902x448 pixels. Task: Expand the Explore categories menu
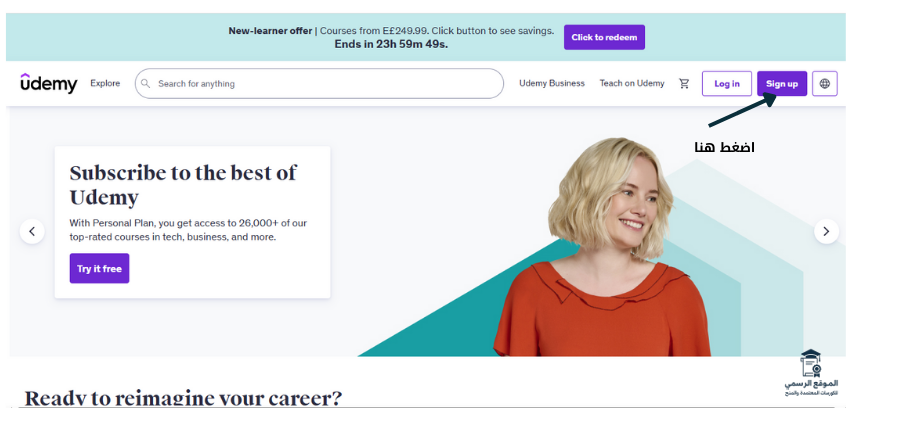tap(105, 84)
